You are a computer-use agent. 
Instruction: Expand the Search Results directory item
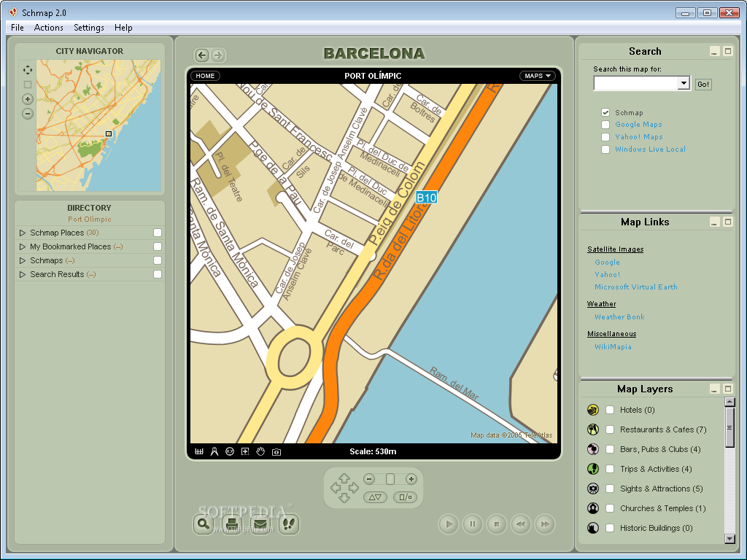(x=23, y=274)
